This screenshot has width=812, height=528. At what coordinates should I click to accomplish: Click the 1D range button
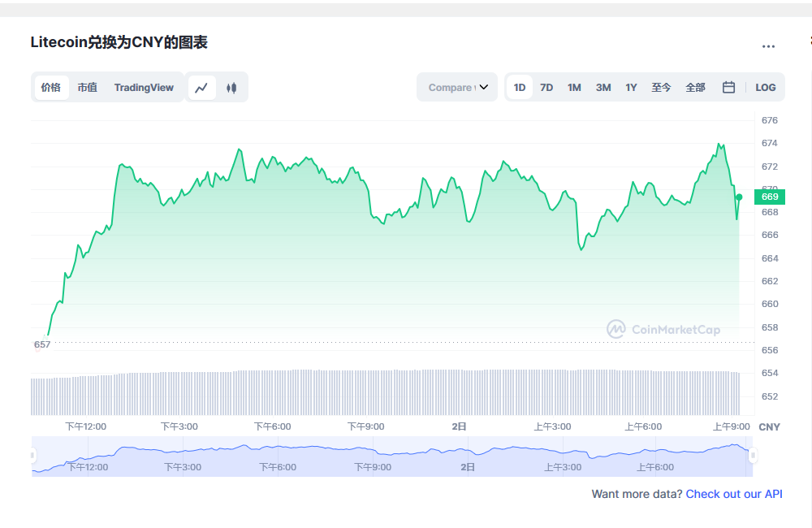point(519,87)
